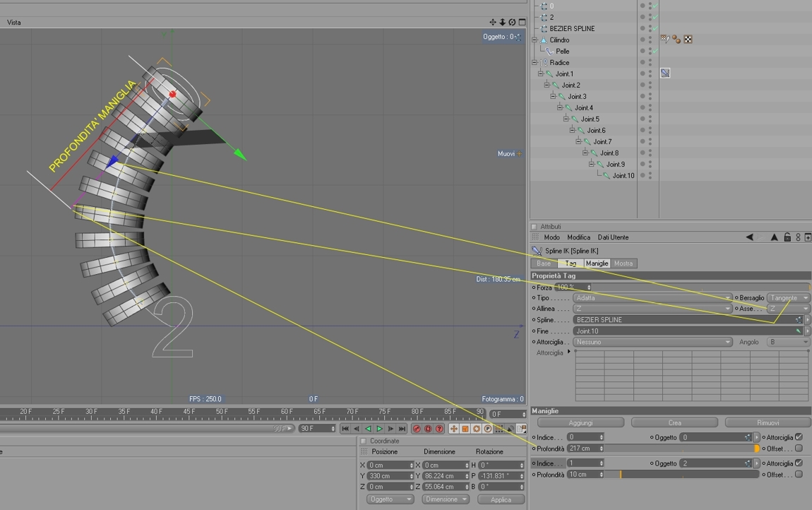Click the Applica button
Screen dimensions: 812x510
pos(501,499)
